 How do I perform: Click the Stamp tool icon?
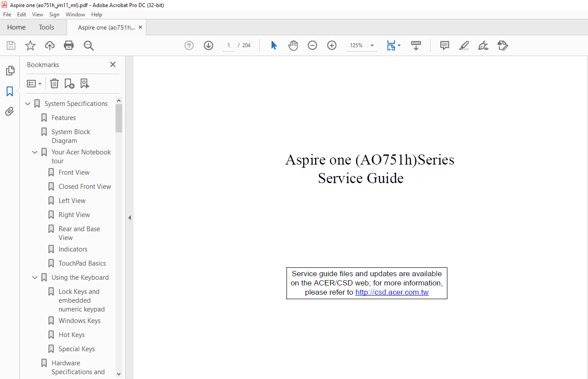pos(503,45)
